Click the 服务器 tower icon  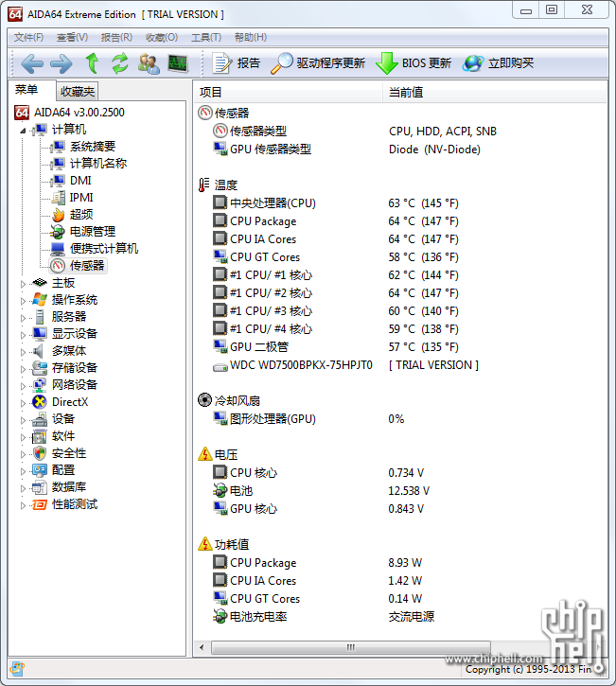[x=40, y=317]
